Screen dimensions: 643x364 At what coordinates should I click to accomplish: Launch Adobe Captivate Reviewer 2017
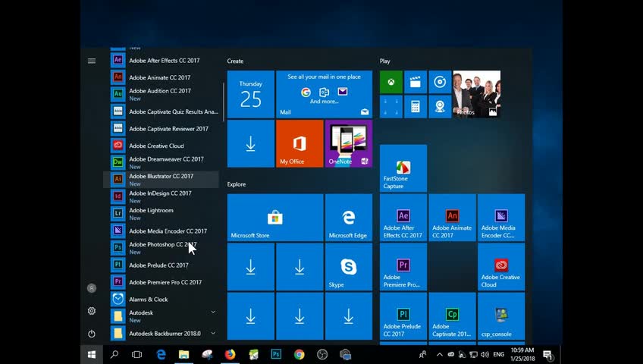(x=161, y=129)
